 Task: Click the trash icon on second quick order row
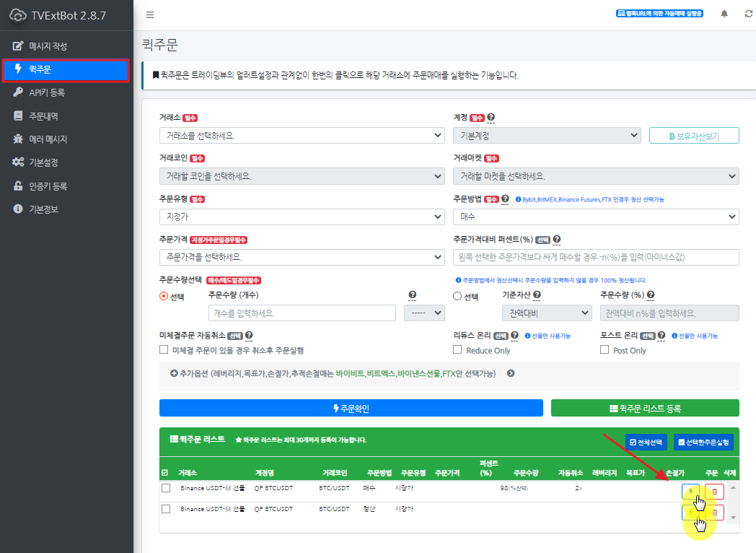(714, 512)
